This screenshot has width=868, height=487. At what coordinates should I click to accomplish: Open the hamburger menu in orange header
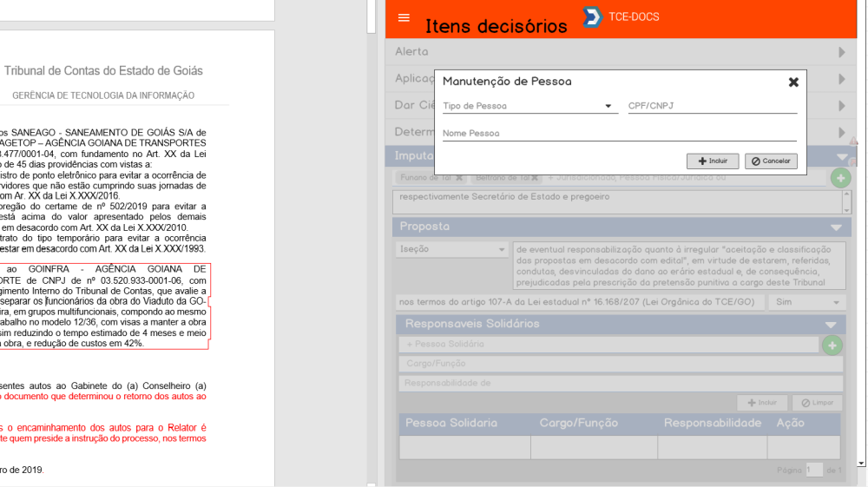pos(404,17)
